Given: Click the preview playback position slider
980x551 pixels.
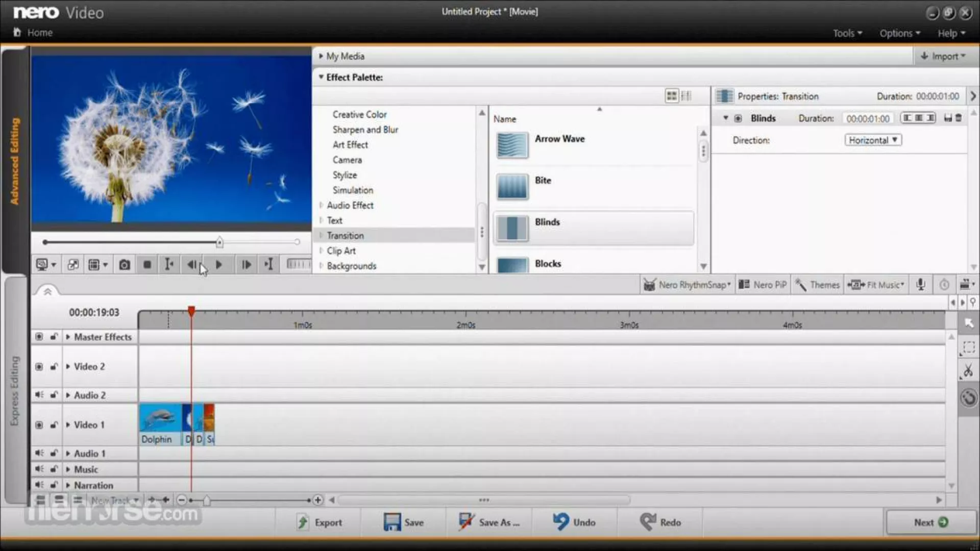Looking at the screenshot, I should (219, 242).
